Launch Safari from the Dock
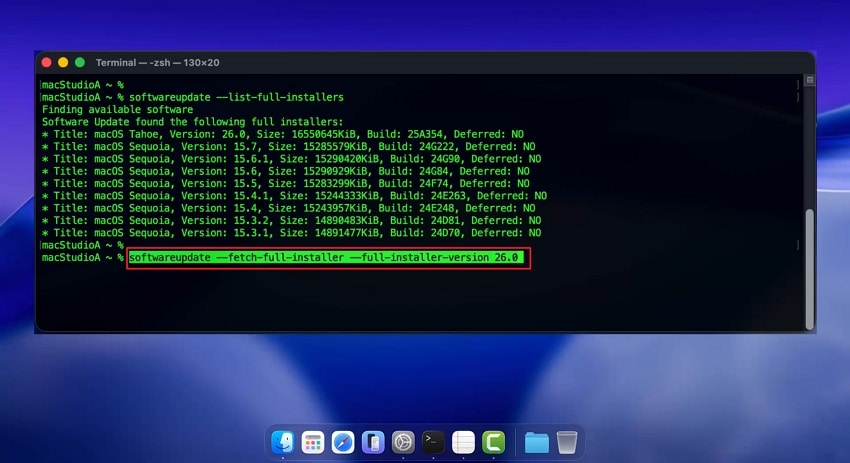This screenshot has height=463, width=850. (343, 442)
